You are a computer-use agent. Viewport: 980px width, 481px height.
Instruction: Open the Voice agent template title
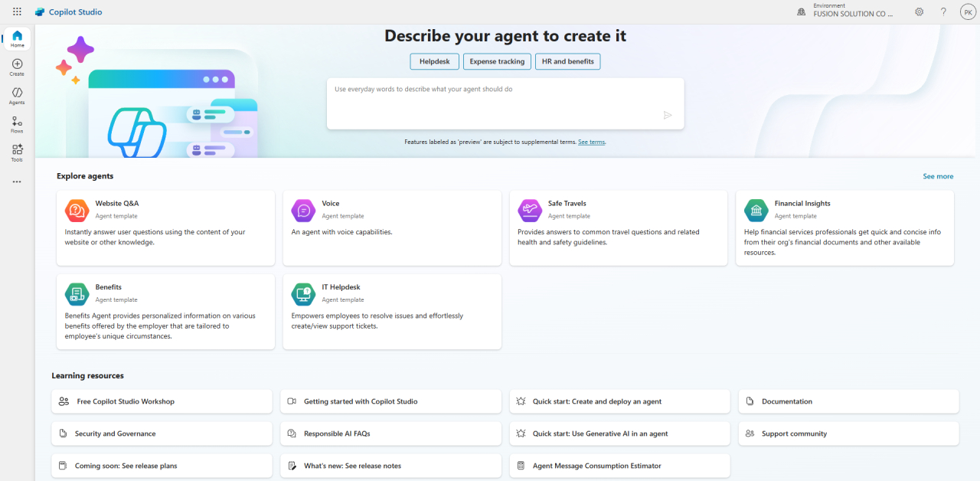click(331, 204)
